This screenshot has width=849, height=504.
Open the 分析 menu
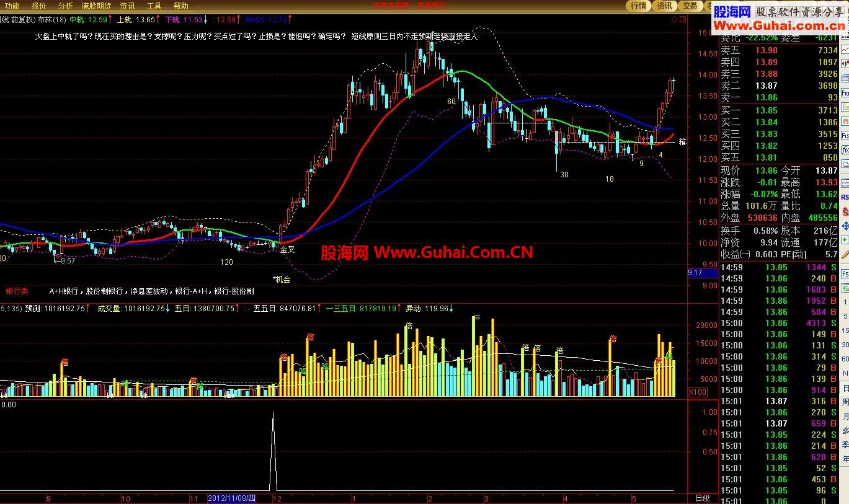[x=65, y=6]
